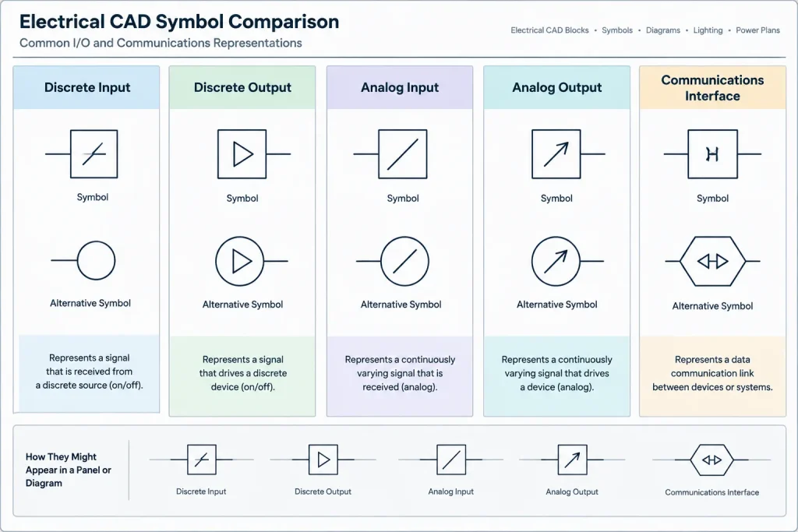Click the Analog Output description text
This screenshot has width=798, height=532.
tap(556, 373)
